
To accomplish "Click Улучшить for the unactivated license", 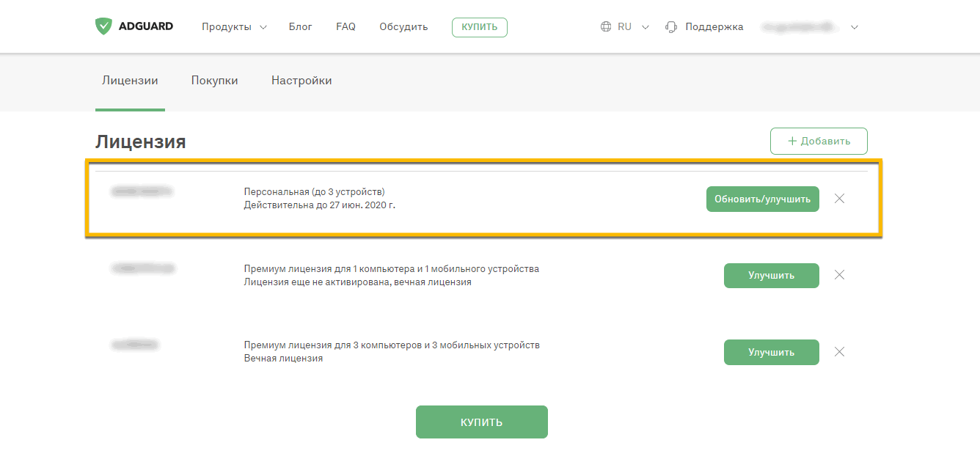I will (x=771, y=276).
